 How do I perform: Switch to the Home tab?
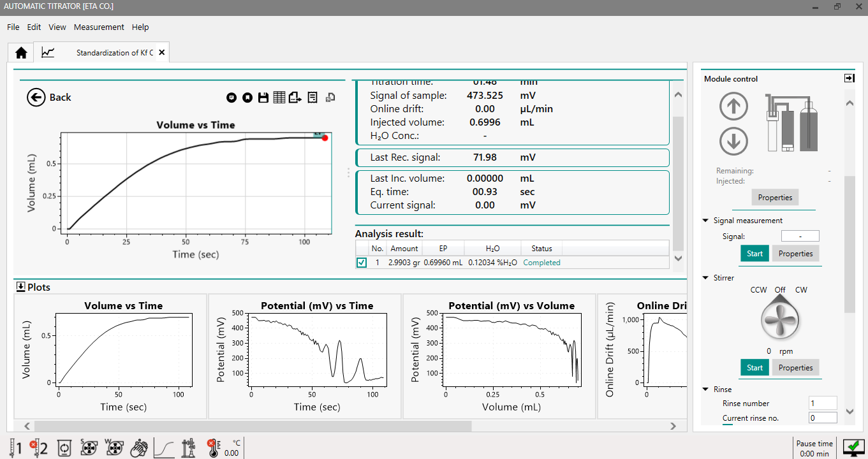coord(21,53)
